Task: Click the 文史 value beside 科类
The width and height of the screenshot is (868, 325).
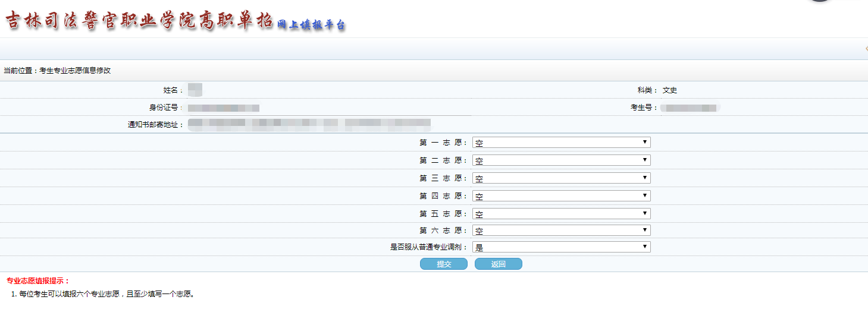Action: 670,90
